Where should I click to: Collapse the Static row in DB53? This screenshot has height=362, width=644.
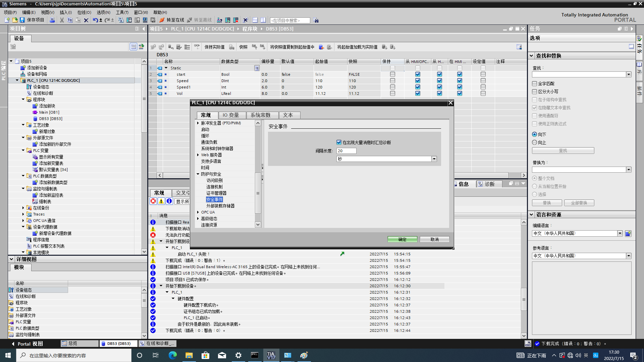tap(166, 68)
